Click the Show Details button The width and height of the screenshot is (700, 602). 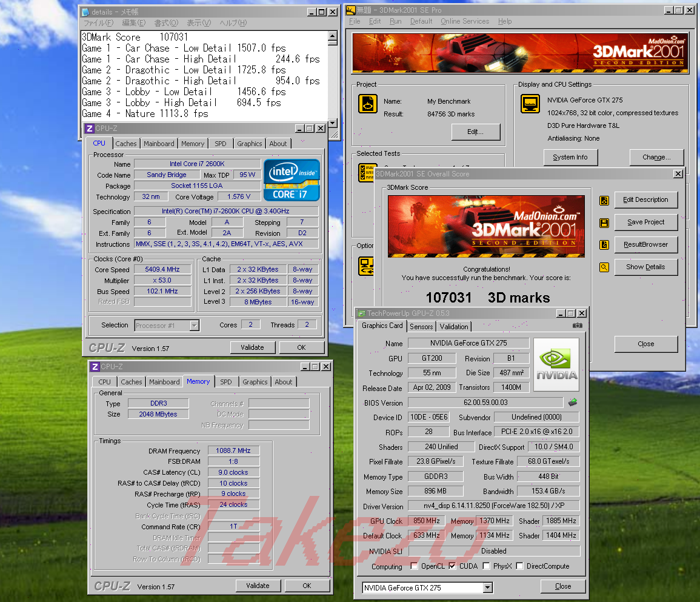click(x=645, y=267)
